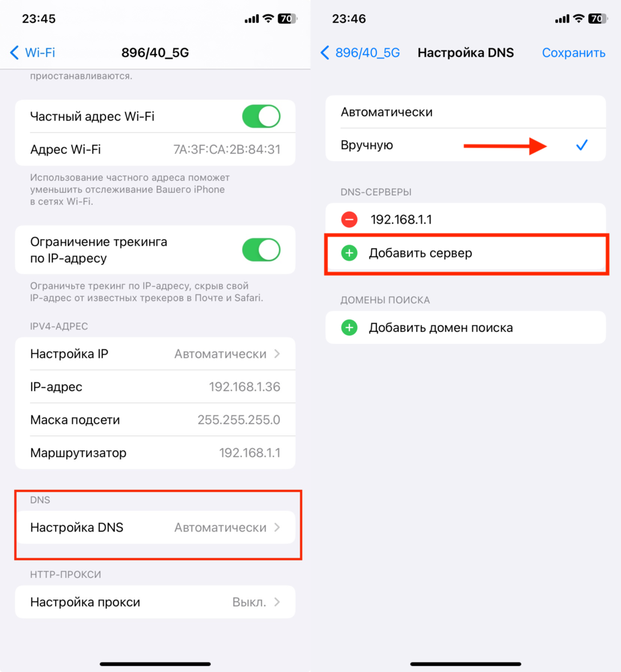The image size is (621, 672).
Task: Tap Сохранить to save DNS settings
Action: point(573,52)
